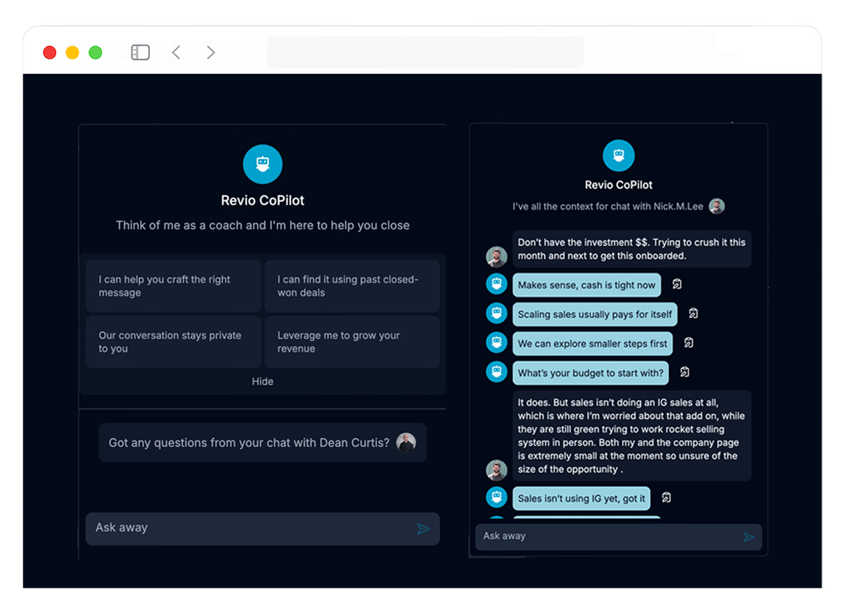Focus the right panel Ask away field
This screenshot has height=616, width=848.
(x=618, y=537)
